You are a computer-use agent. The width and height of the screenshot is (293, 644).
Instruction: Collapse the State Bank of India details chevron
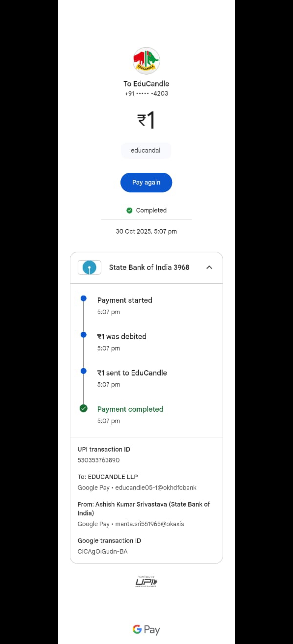click(x=209, y=268)
